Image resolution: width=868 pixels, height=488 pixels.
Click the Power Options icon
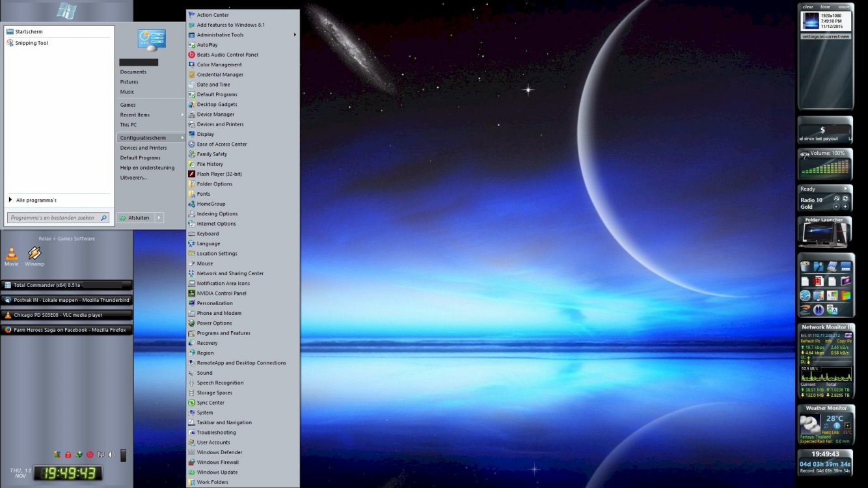[191, 323]
